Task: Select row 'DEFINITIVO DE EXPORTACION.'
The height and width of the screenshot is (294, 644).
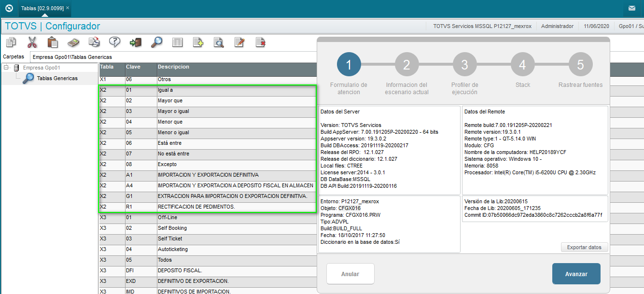Action: (208, 281)
